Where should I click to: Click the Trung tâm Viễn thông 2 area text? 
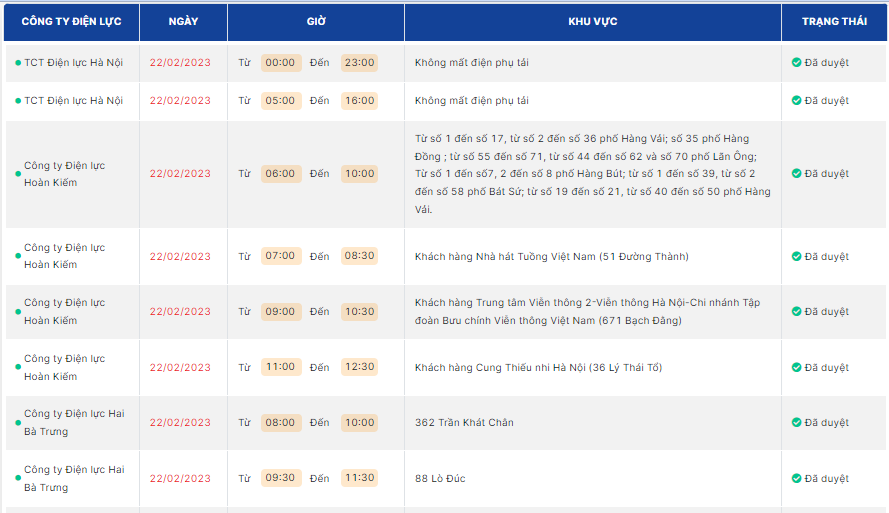[587, 311]
